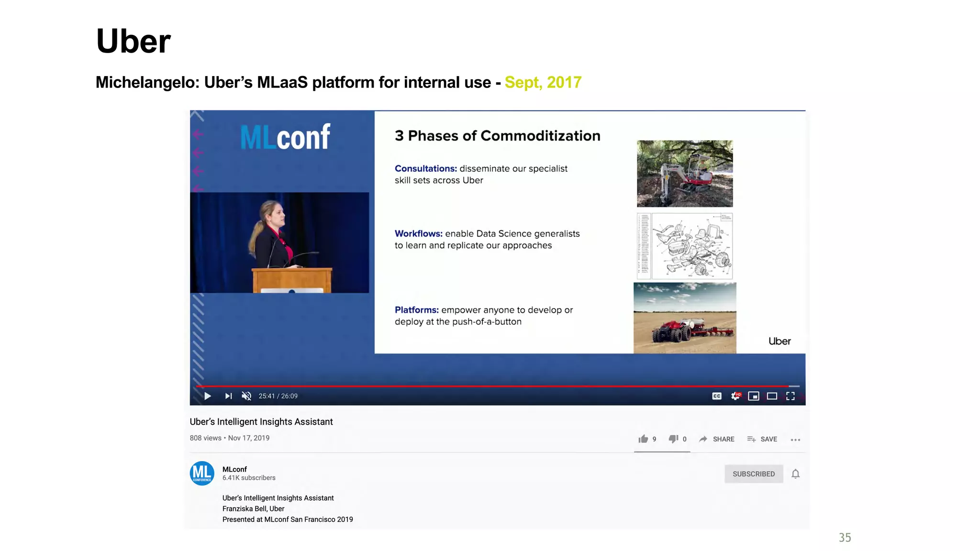Toggle closed captions on the video
The width and height of the screenshot is (980, 551).
717,396
